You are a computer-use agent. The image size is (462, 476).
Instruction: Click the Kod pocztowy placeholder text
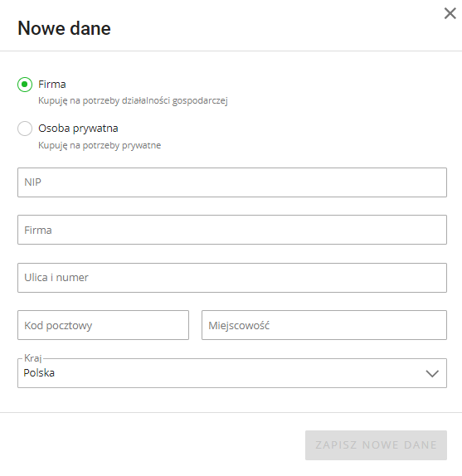tap(58, 325)
